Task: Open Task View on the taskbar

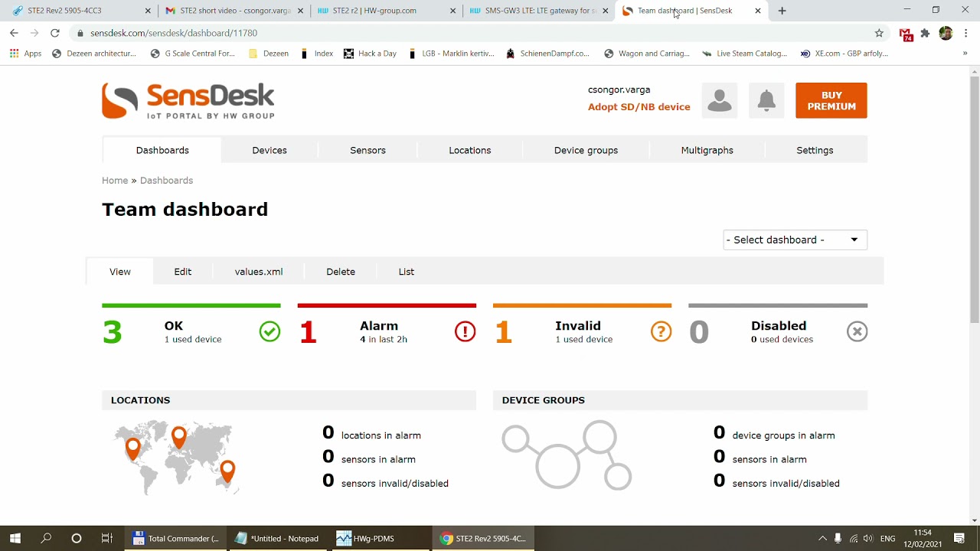Action: pos(107,538)
